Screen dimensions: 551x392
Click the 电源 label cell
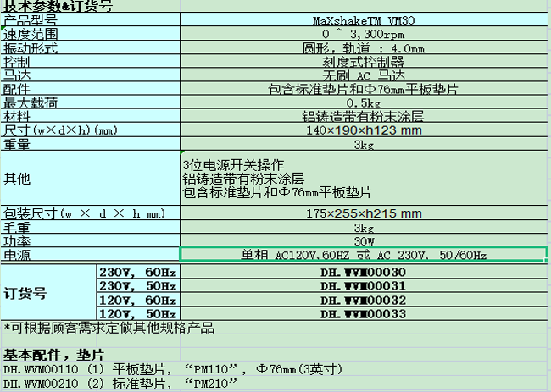pos(91,254)
